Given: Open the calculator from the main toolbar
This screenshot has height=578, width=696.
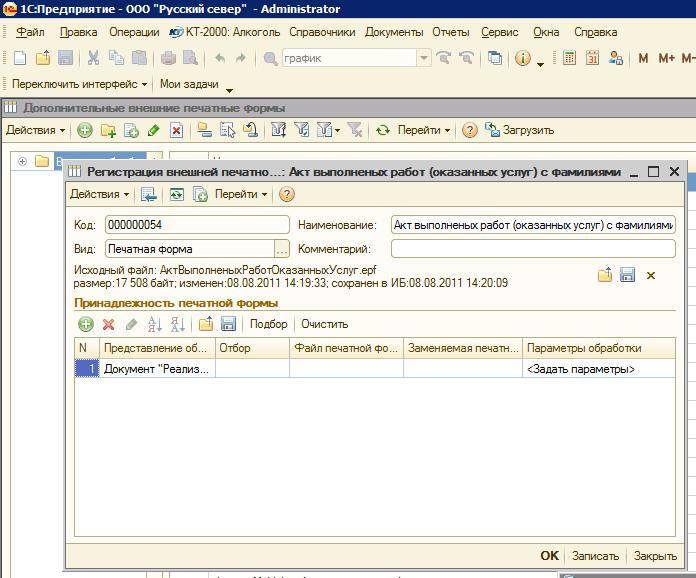Looking at the screenshot, I should [x=569, y=58].
